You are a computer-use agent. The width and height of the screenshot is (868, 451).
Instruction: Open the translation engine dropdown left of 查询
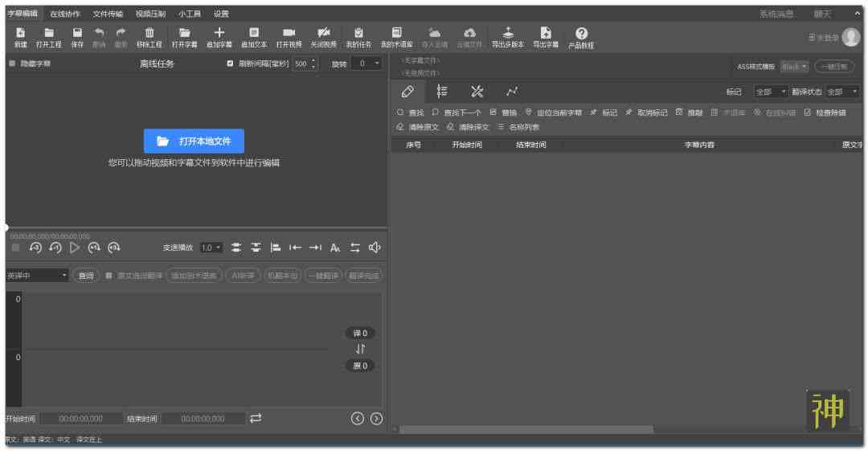(x=37, y=276)
